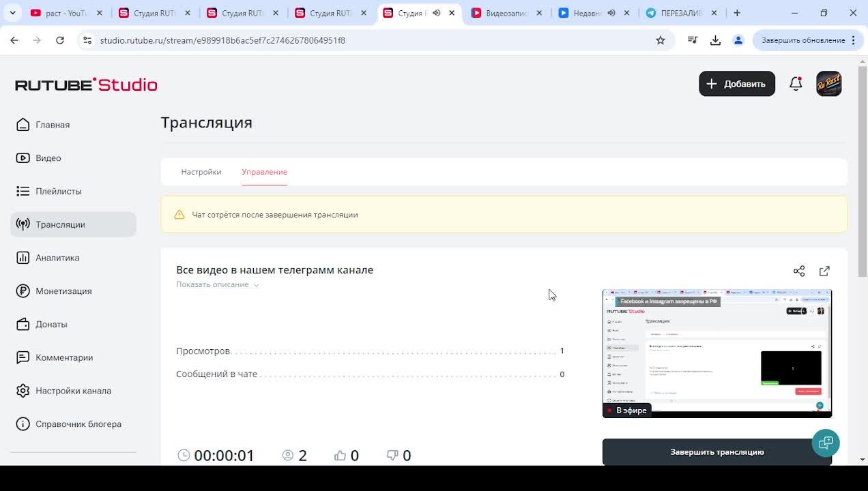Switch to the Видеозаписи browser tab
Image resolution: width=868 pixels, height=491 pixels.
click(x=508, y=13)
